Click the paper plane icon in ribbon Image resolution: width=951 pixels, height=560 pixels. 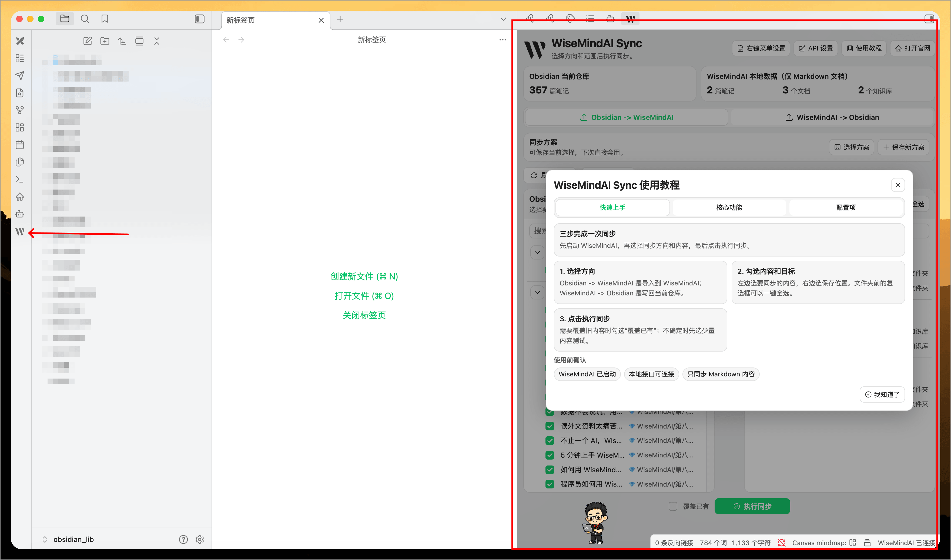[20, 76]
